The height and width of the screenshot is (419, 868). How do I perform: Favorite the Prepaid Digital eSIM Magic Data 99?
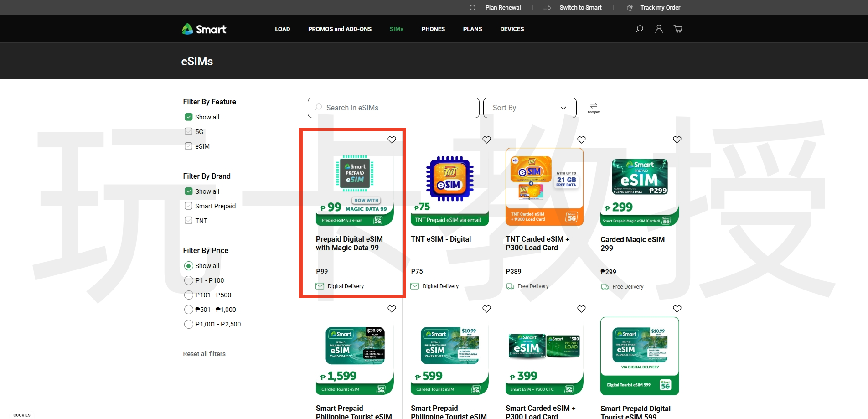coord(392,140)
